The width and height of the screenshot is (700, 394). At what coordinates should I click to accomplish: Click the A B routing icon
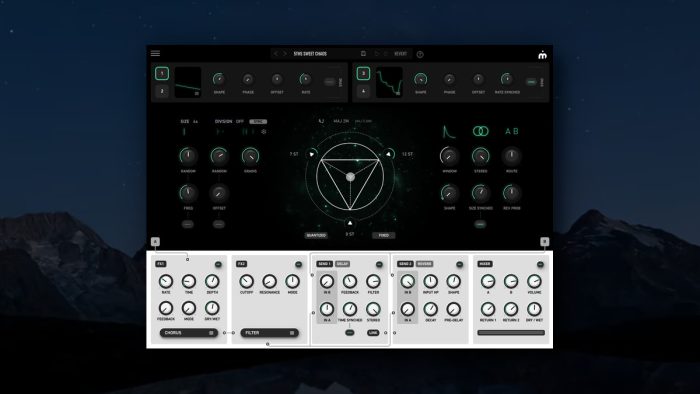click(512, 132)
